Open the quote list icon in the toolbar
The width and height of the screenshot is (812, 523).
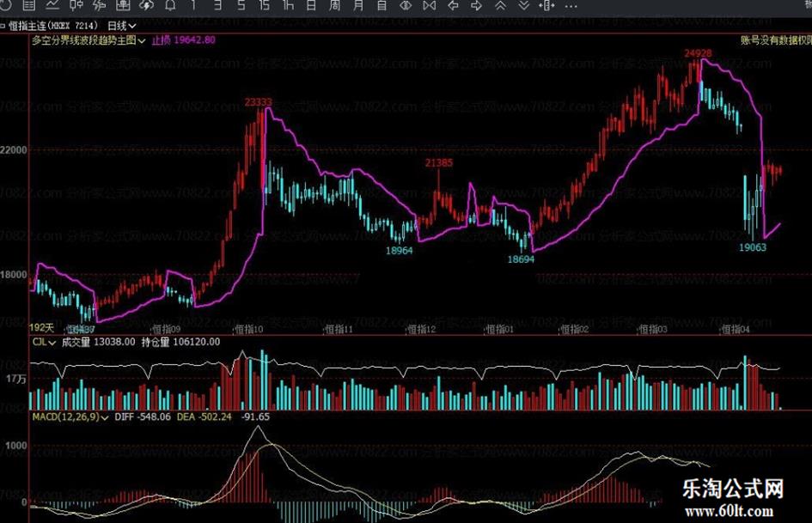pos(29,5)
